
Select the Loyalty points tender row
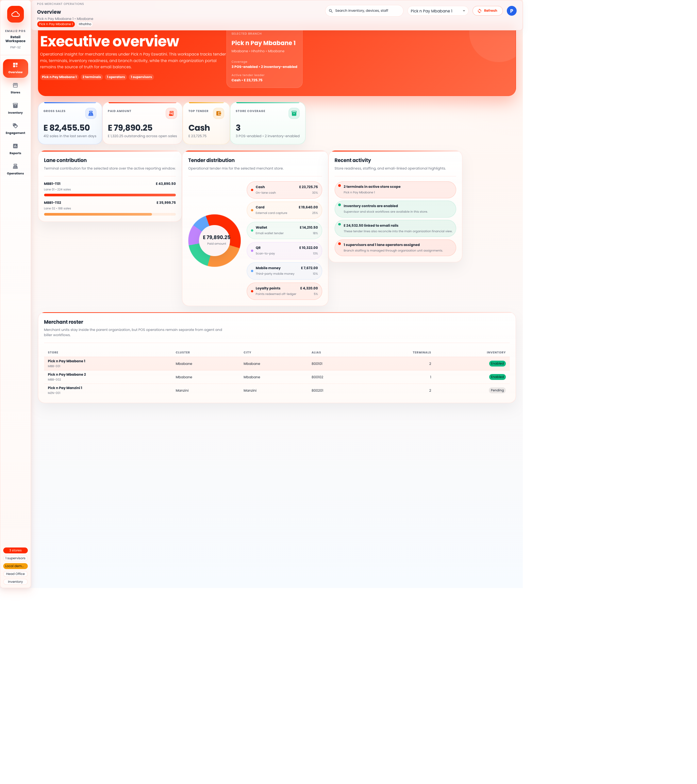pyautogui.click(x=284, y=291)
